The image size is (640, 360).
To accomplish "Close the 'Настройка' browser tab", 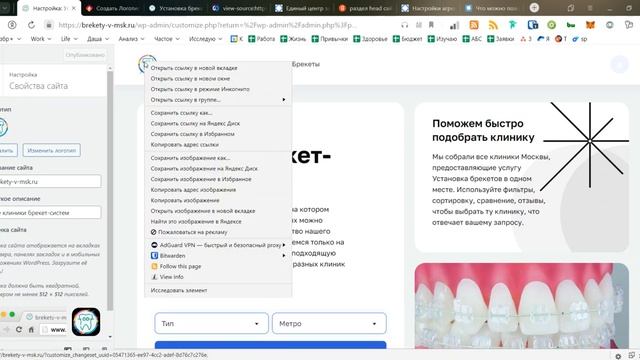I will (73, 8).
